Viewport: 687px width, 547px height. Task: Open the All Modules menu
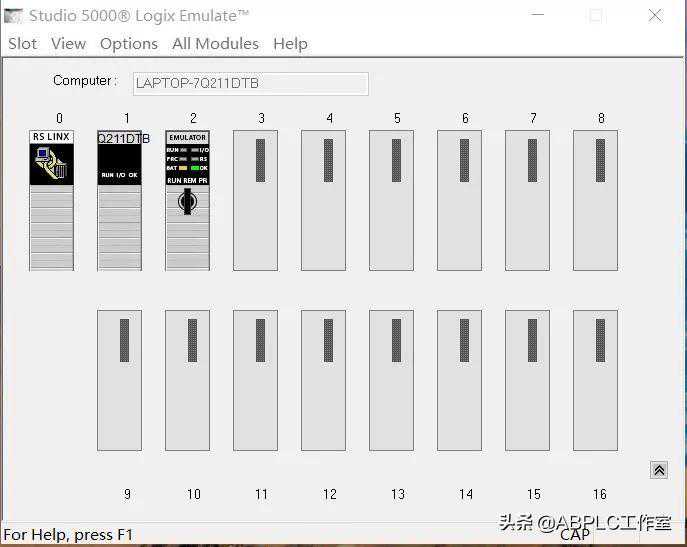(x=215, y=44)
